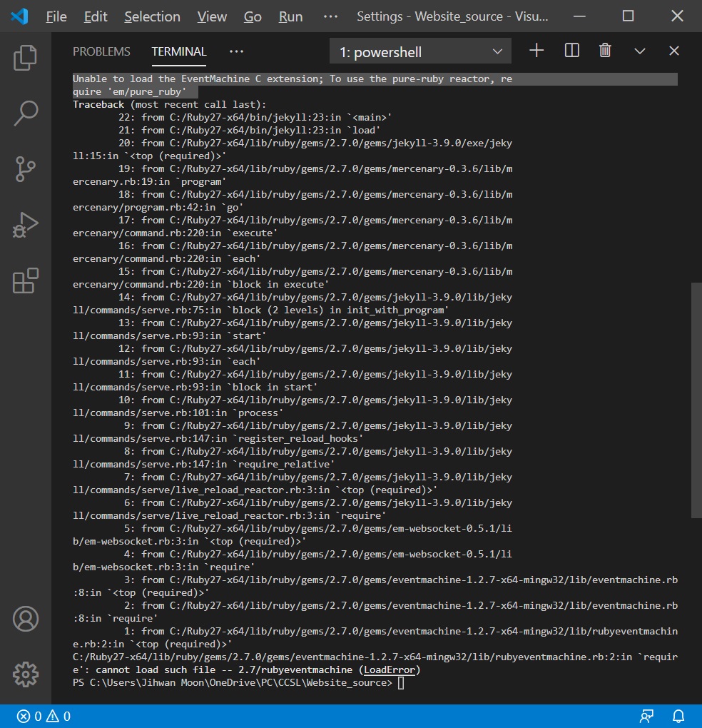Image resolution: width=702 pixels, height=728 pixels.
Task: Open the Accounts menu icon
Action: tap(26, 618)
